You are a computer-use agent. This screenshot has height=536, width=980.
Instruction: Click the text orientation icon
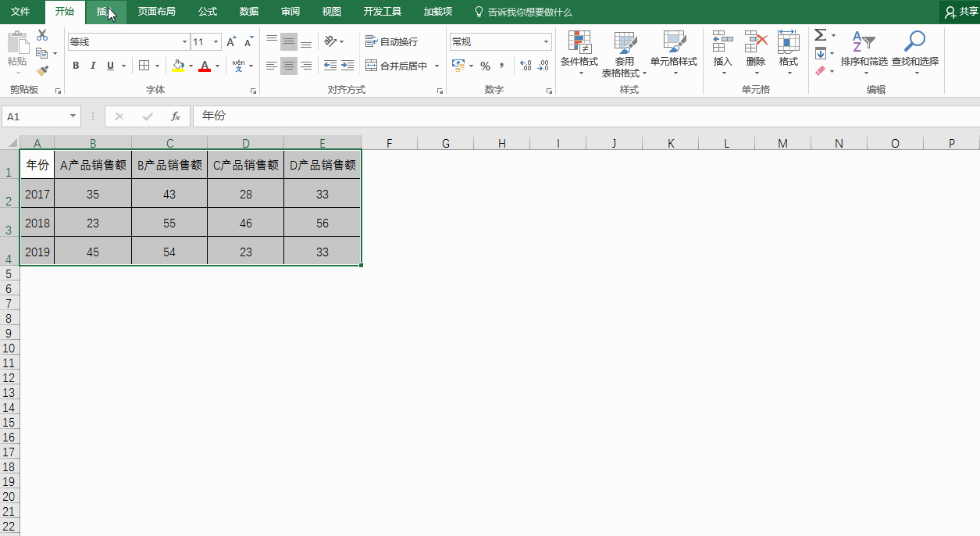330,41
